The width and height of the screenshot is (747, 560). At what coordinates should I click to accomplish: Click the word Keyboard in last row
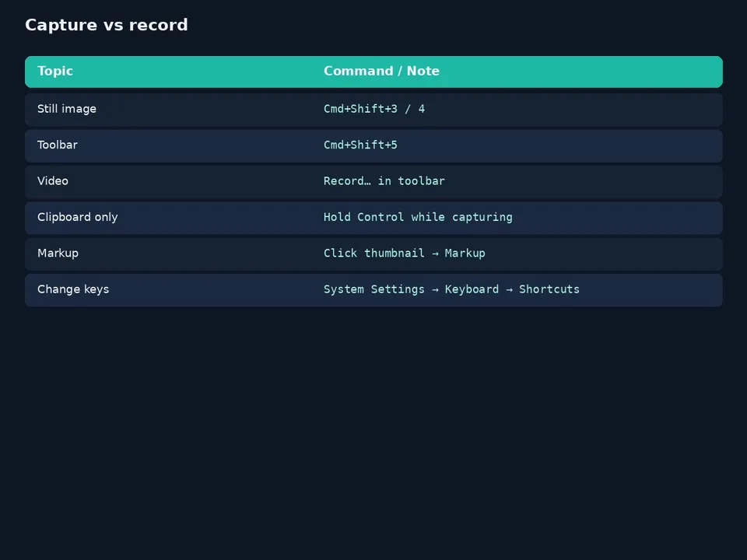point(472,289)
